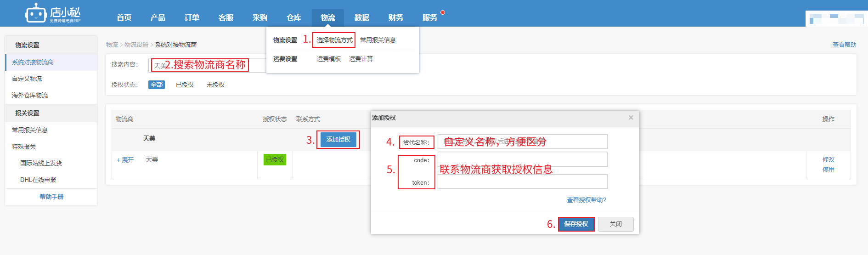Click the 授权状态 column header
The height and width of the screenshot is (255, 868).
(x=275, y=119)
